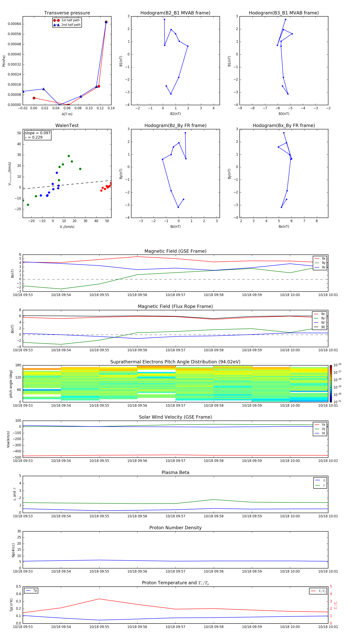This screenshot has width=351, height=644.
Task: Click the pitch angle colorbar scale
Action: [331, 384]
